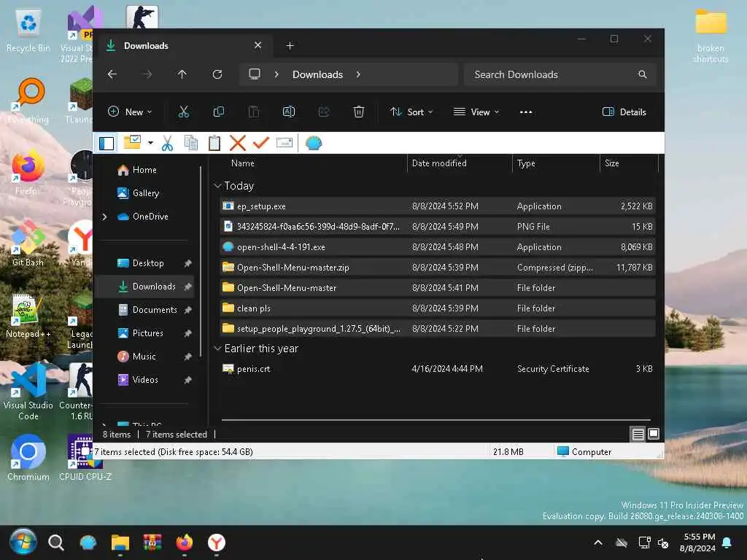Click the Copy icon in the command bar
The width and height of the screenshot is (747, 560).
[219, 112]
